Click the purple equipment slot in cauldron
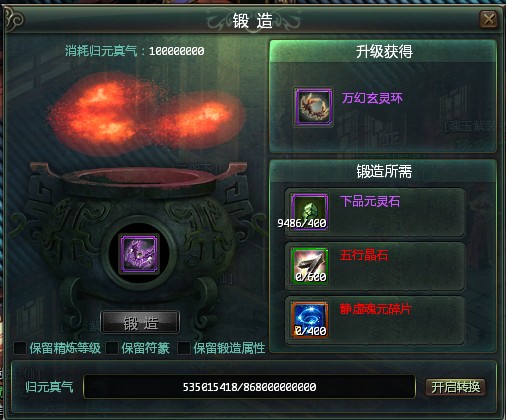The width and height of the screenshot is (506, 420). [139, 253]
